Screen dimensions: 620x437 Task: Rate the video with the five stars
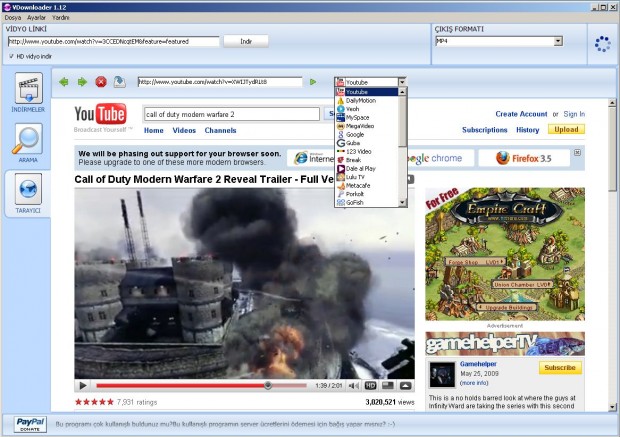point(94,402)
